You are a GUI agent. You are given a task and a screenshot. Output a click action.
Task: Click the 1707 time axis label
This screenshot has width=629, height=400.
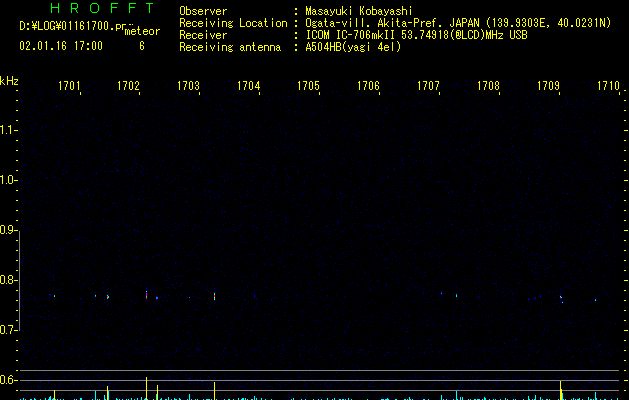click(428, 86)
